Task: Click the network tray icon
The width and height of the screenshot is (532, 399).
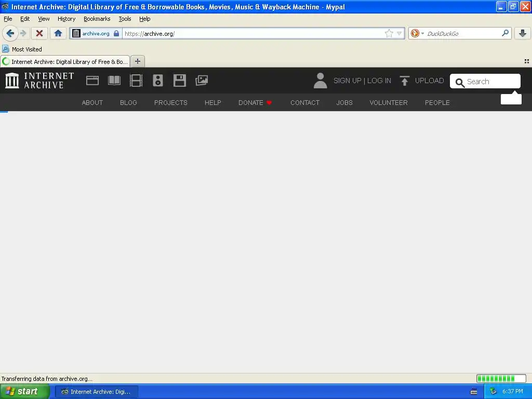Action: (x=493, y=392)
